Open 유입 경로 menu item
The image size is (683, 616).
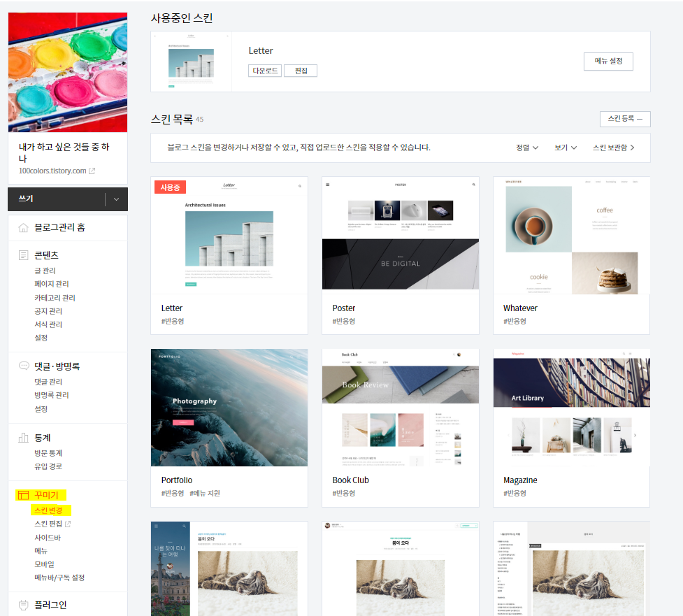48,466
